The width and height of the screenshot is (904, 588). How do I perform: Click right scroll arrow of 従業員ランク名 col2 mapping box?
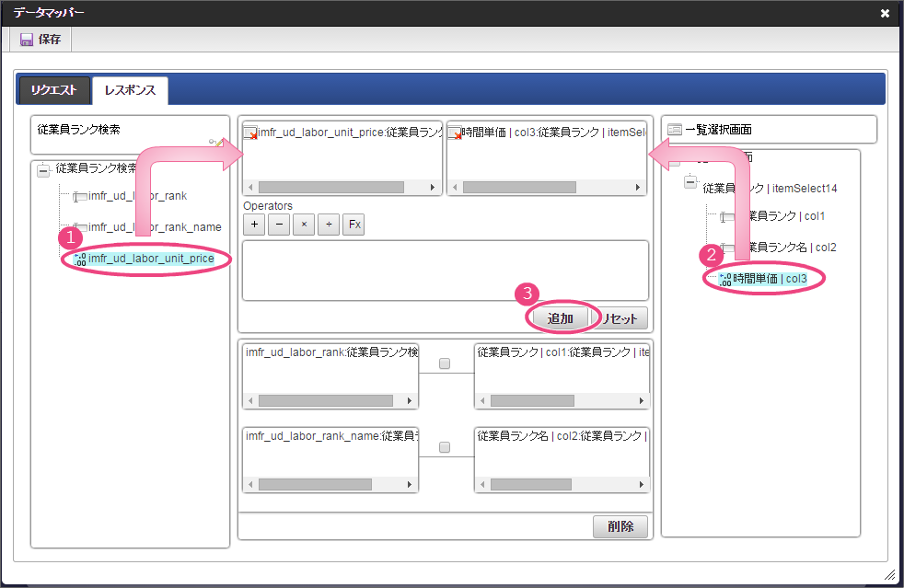[x=641, y=485]
